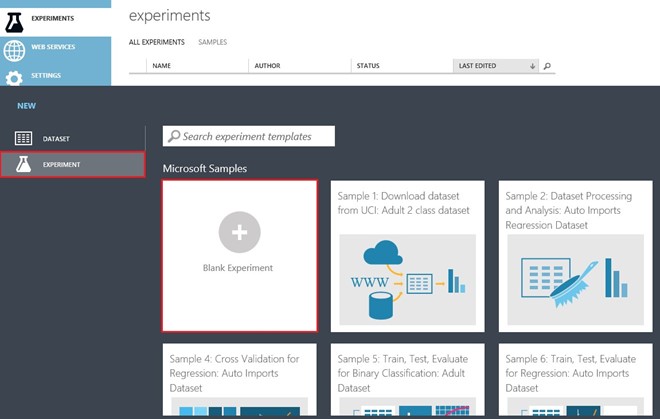Toggle the Last Edited sort arrow
Screen dimensions: 660x419
tap(532, 66)
